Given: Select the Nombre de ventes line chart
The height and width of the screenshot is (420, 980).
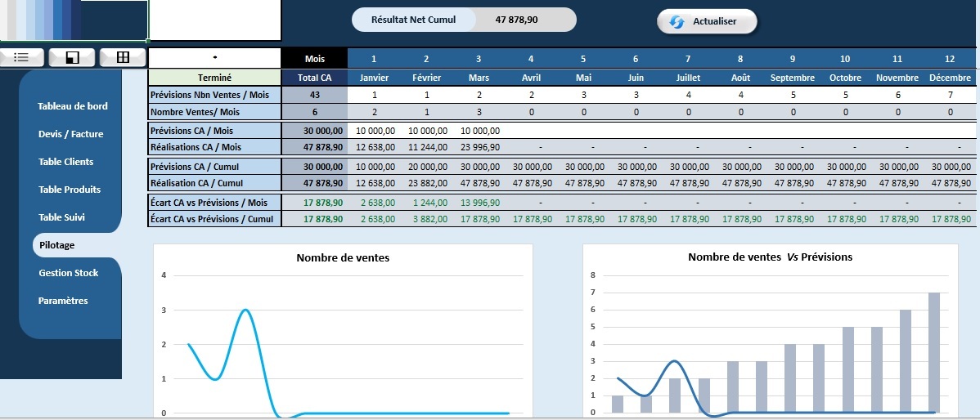Looking at the screenshot, I should [x=343, y=335].
